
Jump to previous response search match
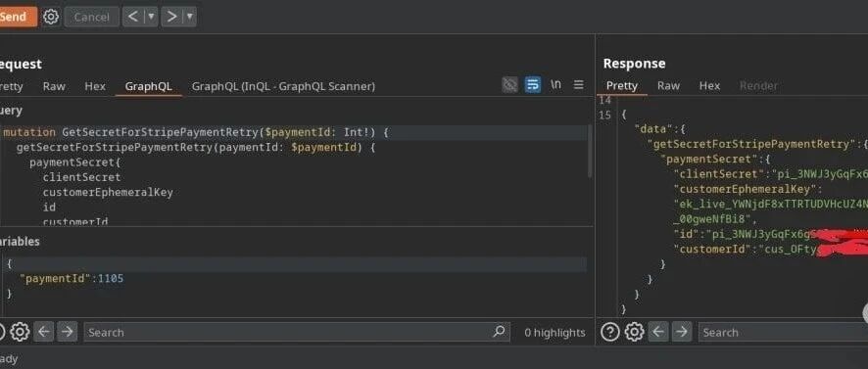658,332
